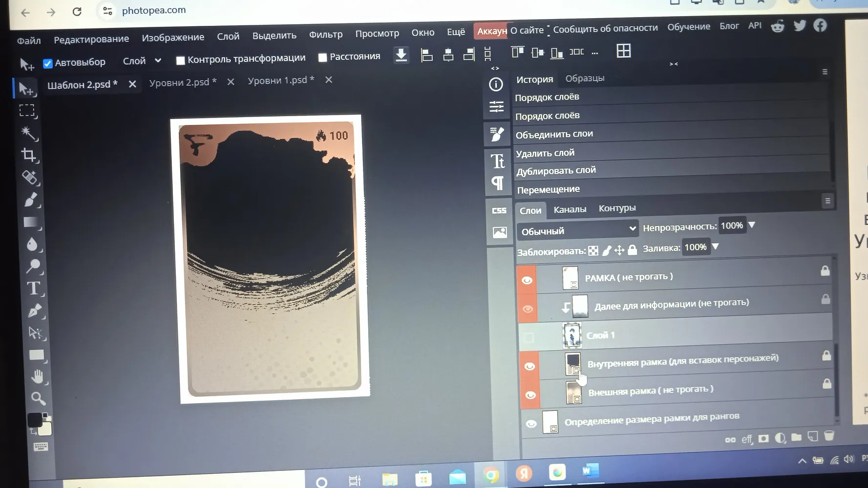868x488 pixels.
Task: Click Сообщить об опасности link
Action: coord(605,29)
